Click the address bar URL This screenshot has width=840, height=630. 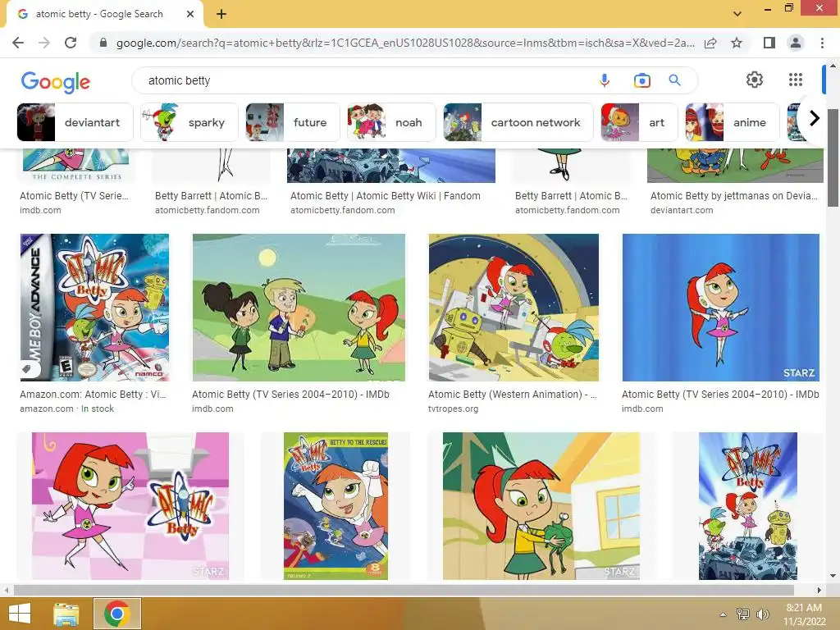(405, 43)
